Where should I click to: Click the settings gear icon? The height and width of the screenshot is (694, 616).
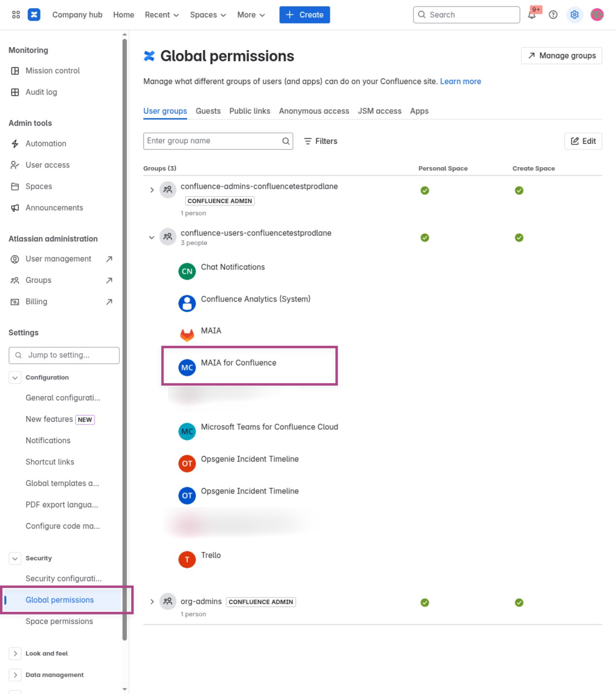[x=575, y=14]
